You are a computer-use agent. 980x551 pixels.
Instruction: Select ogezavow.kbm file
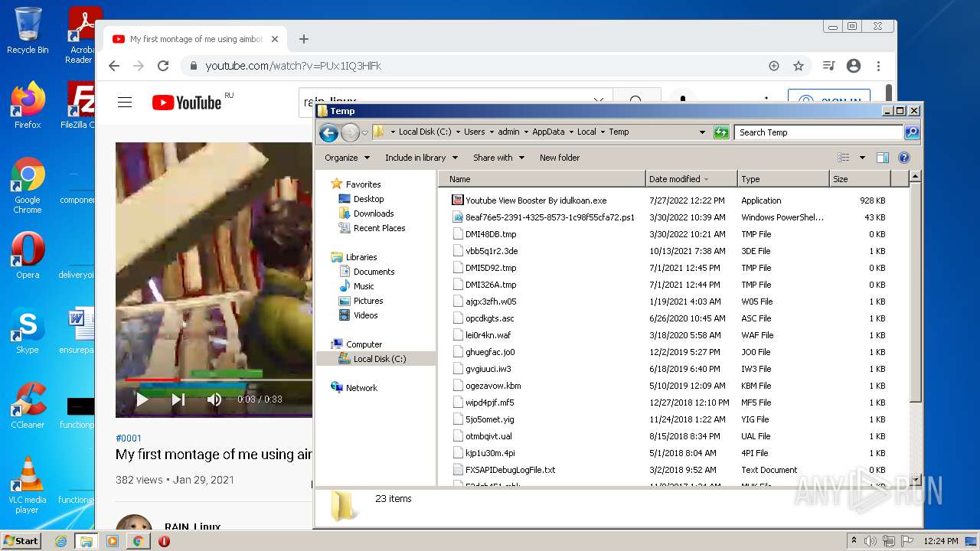point(493,386)
